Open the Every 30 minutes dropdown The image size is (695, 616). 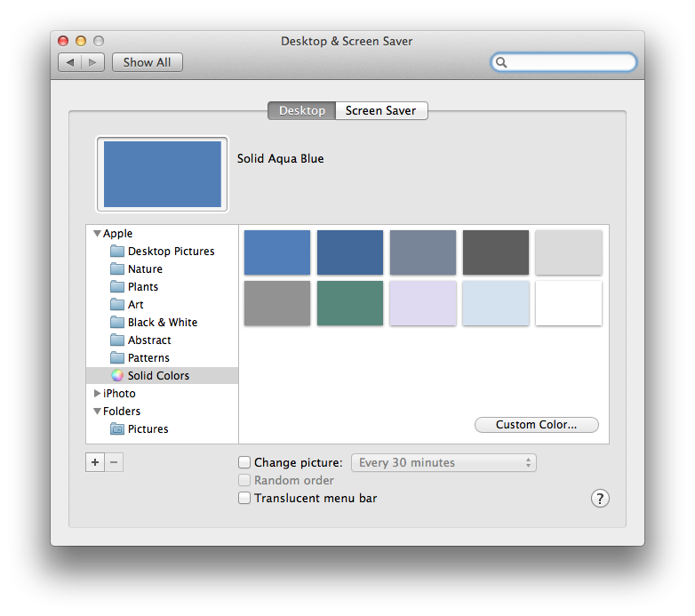(443, 462)
